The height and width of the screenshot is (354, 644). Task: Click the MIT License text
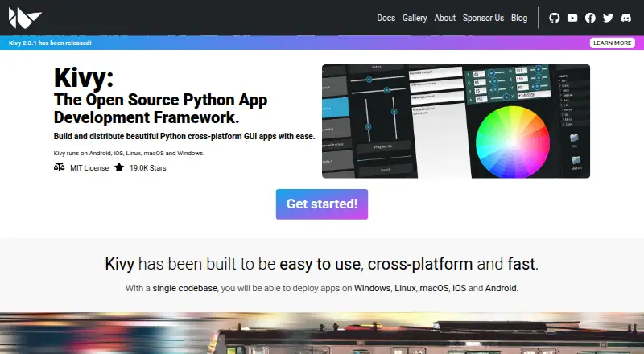coord(89,167)
